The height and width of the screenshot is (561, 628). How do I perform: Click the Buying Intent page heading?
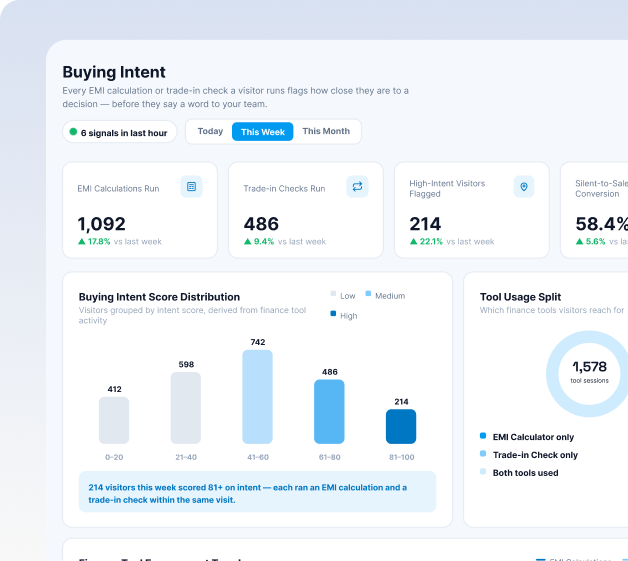[114, 72]
